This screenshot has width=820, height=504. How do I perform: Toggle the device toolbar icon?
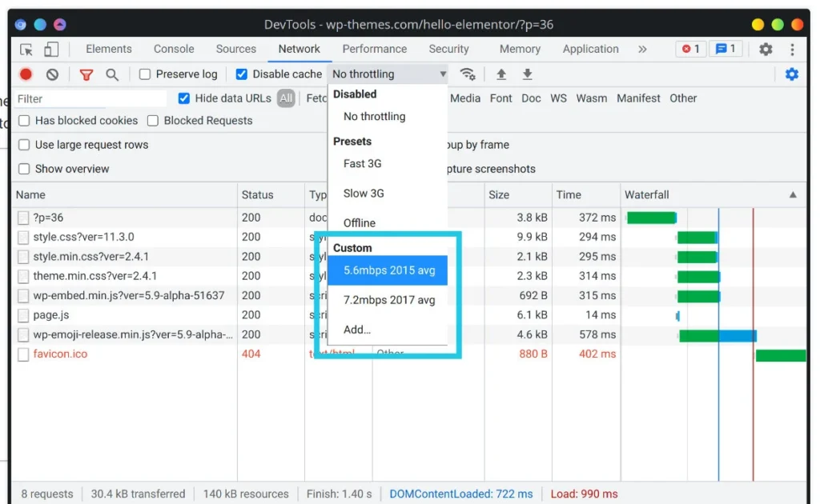pyautogui.click(x=50, y=49)
